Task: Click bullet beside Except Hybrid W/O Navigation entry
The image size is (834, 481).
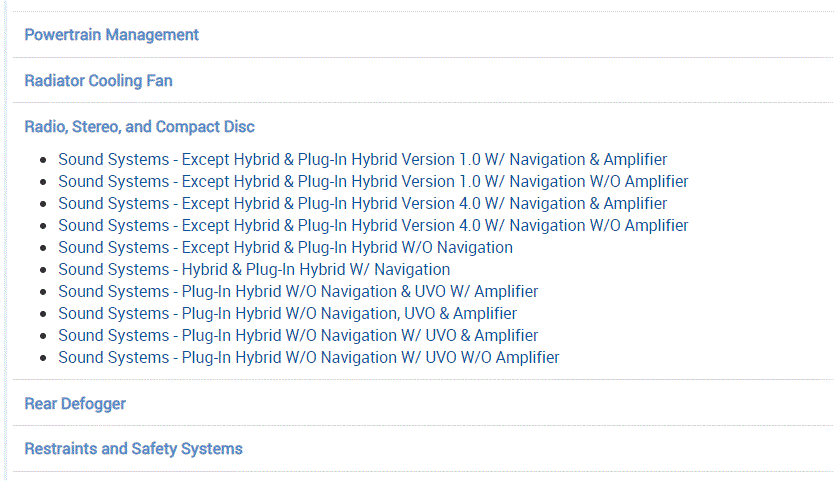Action: click(43, 248)
